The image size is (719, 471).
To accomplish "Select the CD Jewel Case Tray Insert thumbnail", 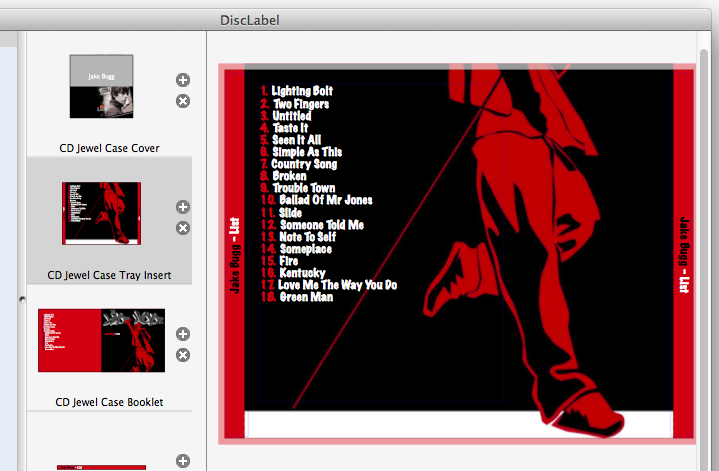I will [101, 213].
